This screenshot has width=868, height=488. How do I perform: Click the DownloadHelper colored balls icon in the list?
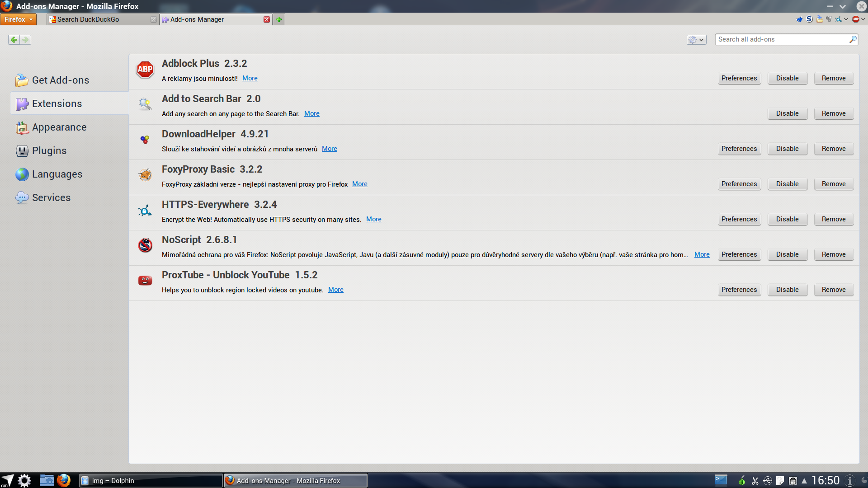pyautogui.click(x=145, y=140)
